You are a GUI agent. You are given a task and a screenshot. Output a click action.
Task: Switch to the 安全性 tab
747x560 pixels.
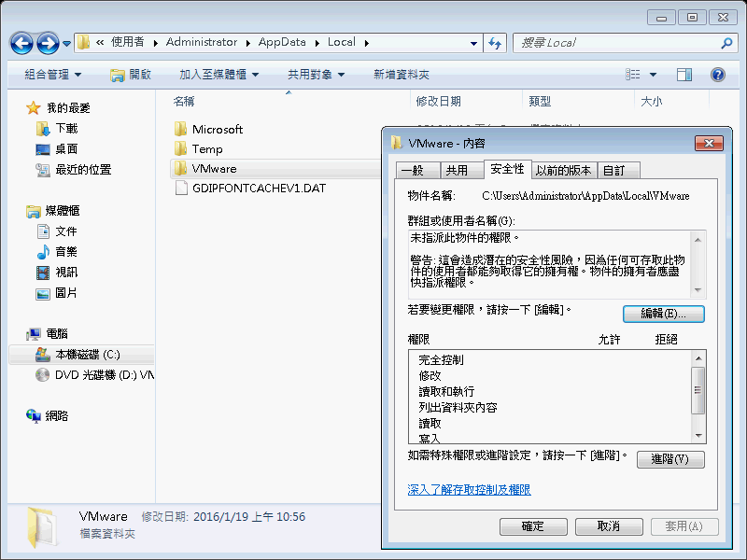(x=507, y=169)
